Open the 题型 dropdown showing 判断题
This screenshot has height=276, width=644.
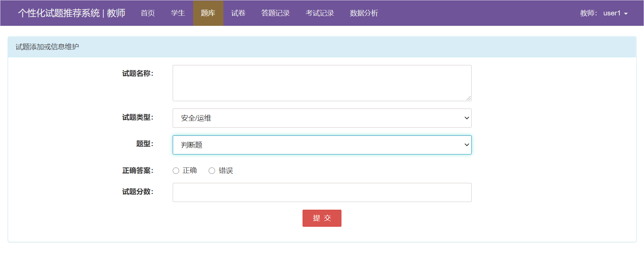click(322, 145)
